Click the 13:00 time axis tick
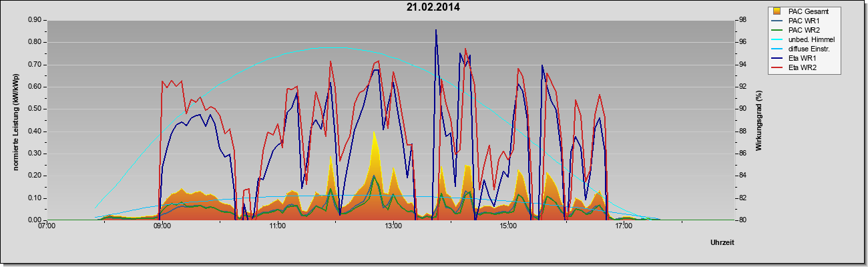Screen dimensions: 868x267 click(x=393, y=226)
